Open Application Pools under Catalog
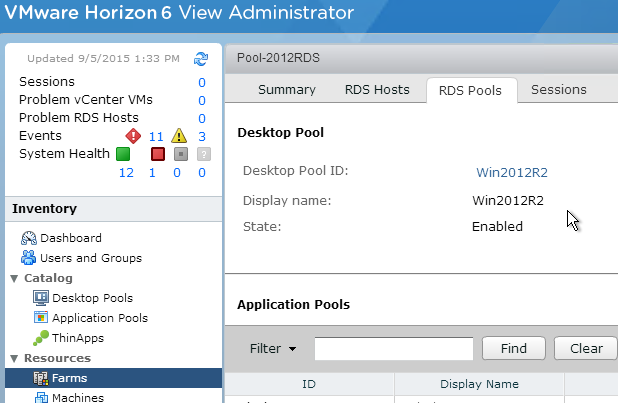The height and width of the screenshot is (403, 618). (100, 318)
